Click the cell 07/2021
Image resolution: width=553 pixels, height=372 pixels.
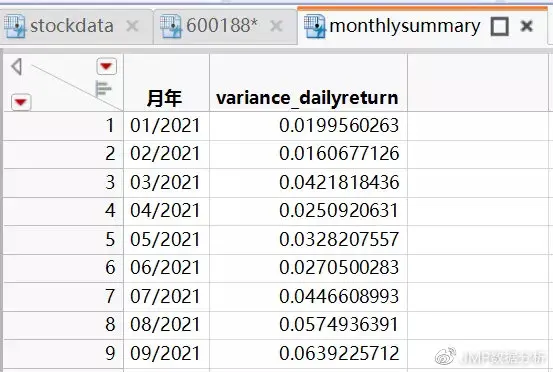click(165, 297)
